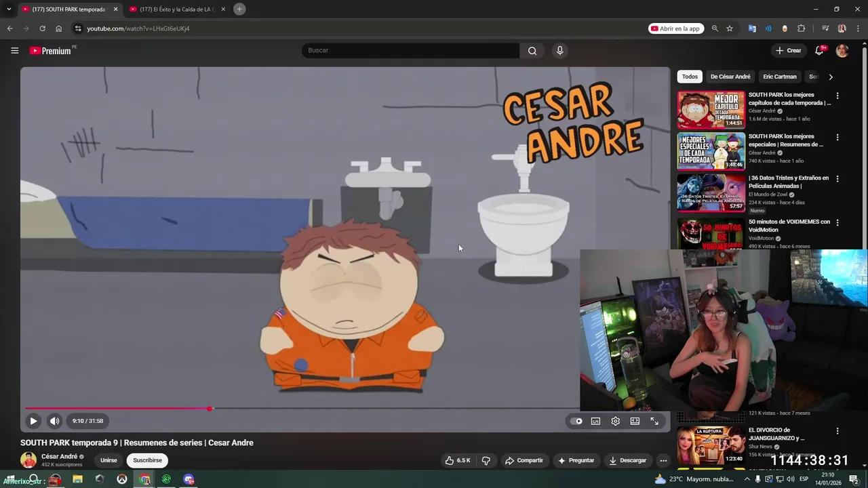The height and width of the screenshot is (488, 868).
Task: Select the Eric Cartman chip
Action: (x=780, y=77)
